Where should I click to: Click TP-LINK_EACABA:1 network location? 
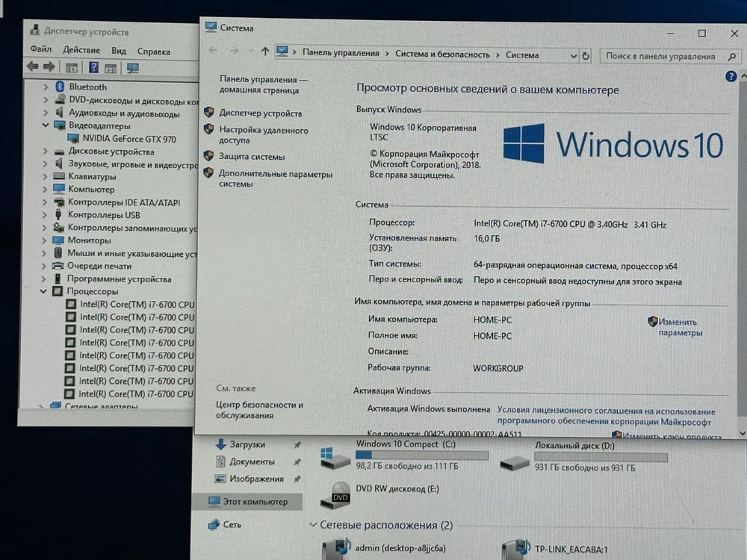tap(554, 549)
